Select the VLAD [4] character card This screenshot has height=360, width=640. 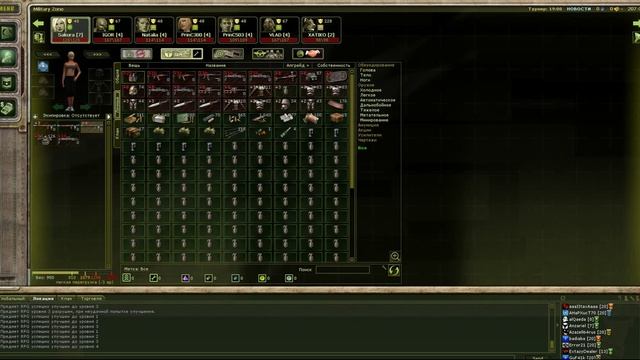279,30
